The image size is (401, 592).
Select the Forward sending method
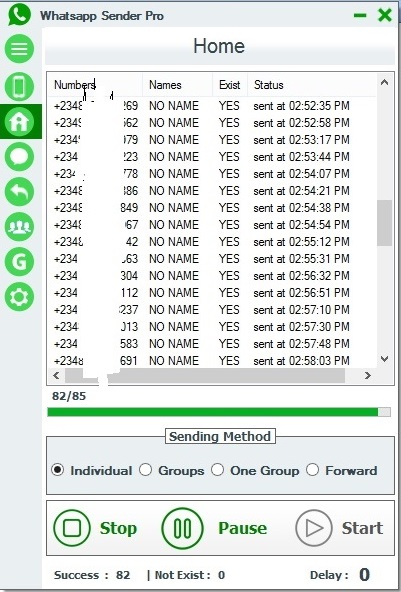(342, 470)
